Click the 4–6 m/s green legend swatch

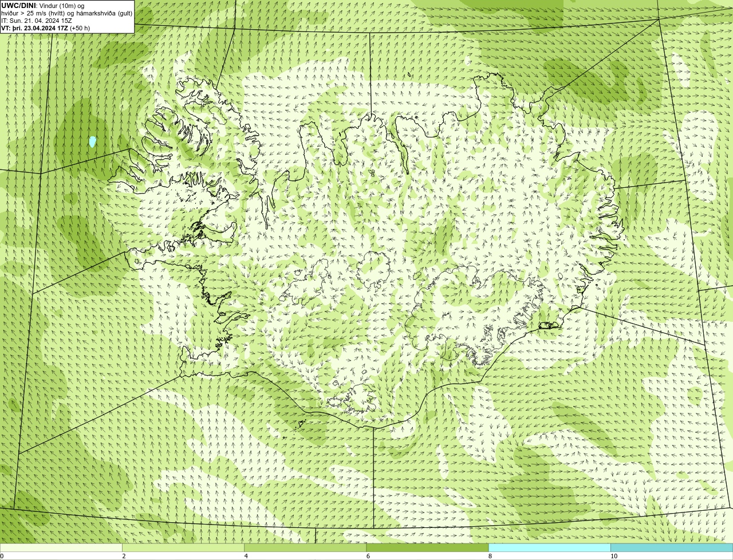305,547
